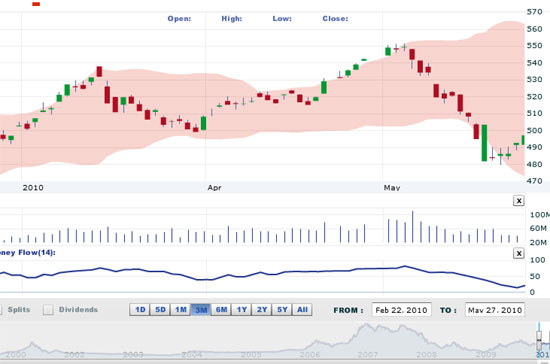This screenshot has height=364, width=550.
Task: Click the Money Flow(14) indicator label
Action: pyautogui.click(x=27, y=252)
